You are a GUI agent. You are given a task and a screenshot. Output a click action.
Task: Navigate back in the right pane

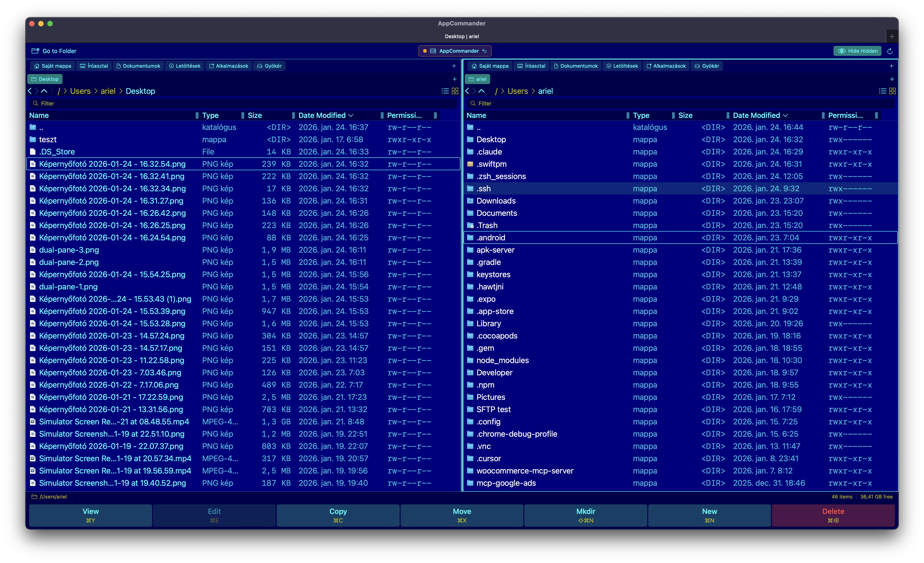click(467, 91)
